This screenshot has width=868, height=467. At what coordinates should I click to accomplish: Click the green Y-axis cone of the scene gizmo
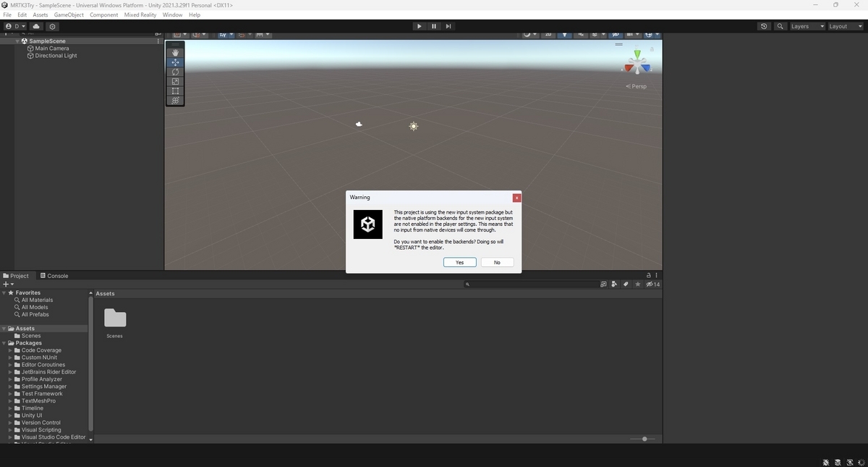pyautogui.click(x=637, y=54)
